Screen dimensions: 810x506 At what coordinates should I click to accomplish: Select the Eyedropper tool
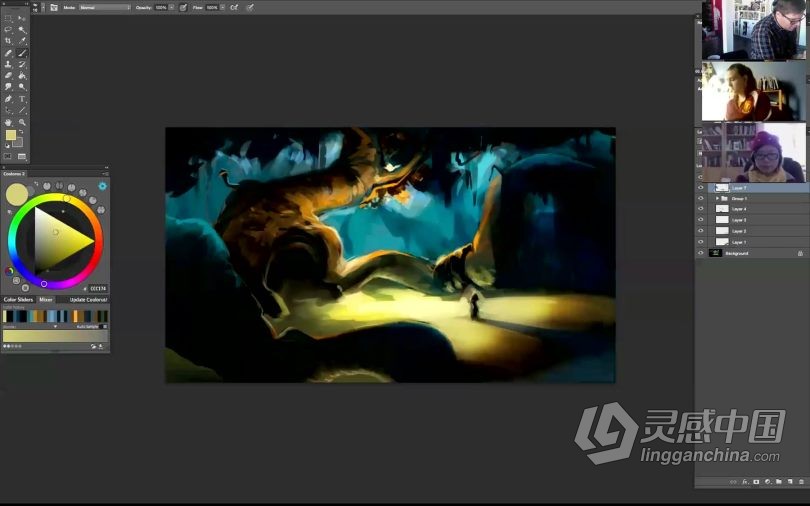click(x=22, y=41)
